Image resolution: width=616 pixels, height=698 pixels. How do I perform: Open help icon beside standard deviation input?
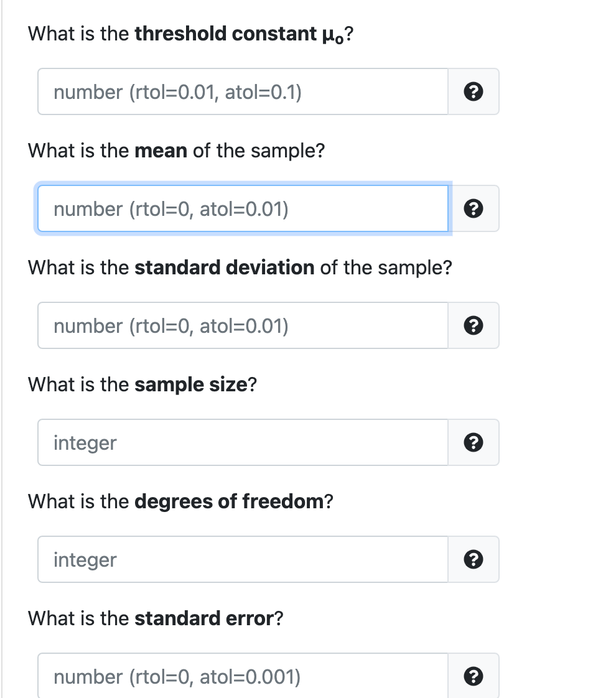point(473,325)
